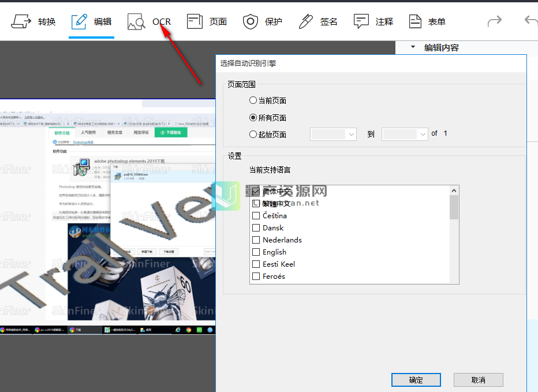The image size is (538, 392).
Task: Switch to the 保护 tab label
Action: click(274, 22)
